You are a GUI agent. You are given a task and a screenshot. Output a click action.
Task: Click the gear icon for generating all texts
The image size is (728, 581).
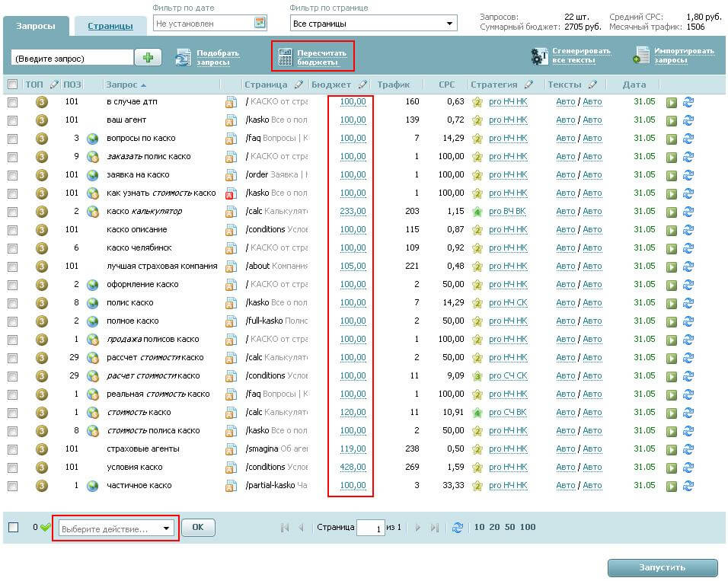point(539,56)
